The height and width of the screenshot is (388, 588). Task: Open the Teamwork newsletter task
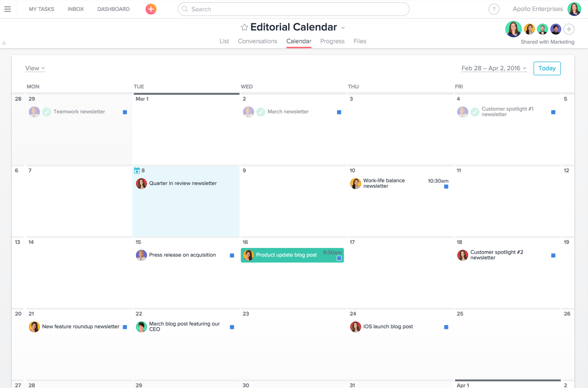[79, 112]
